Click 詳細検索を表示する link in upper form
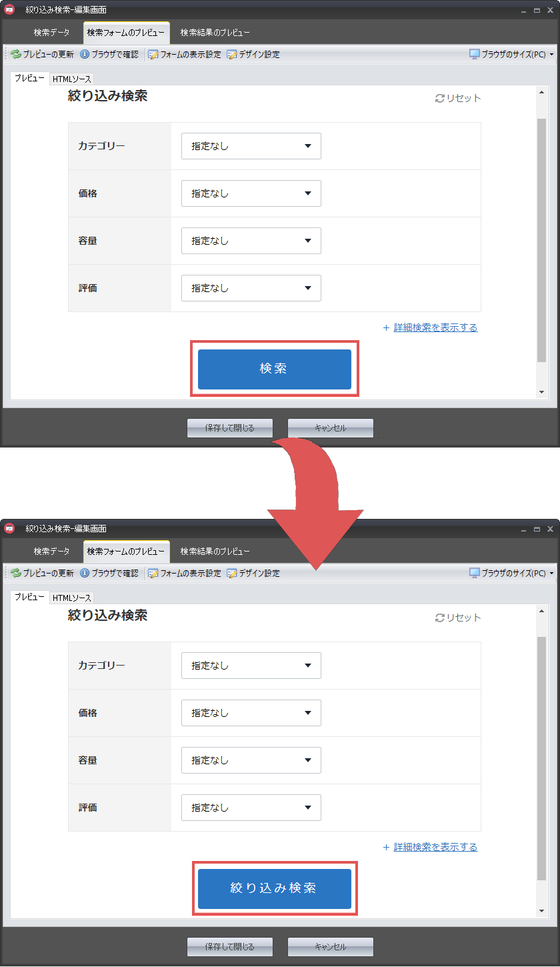 pyautogui.click(x=435, y=327)
